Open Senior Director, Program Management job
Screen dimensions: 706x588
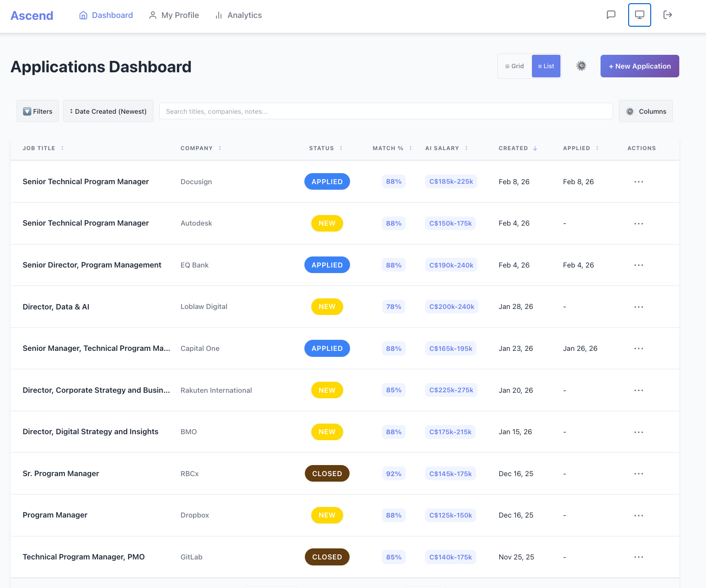(x=92, y=265)
